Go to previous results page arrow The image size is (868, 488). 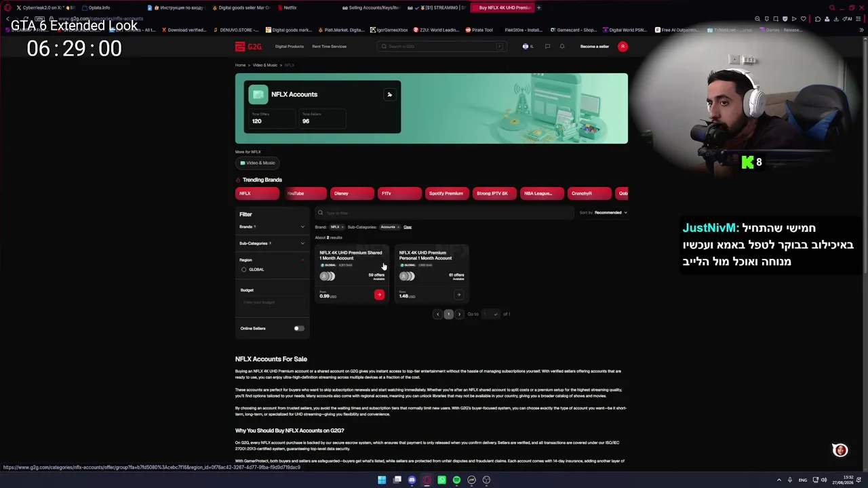(437, 314)
